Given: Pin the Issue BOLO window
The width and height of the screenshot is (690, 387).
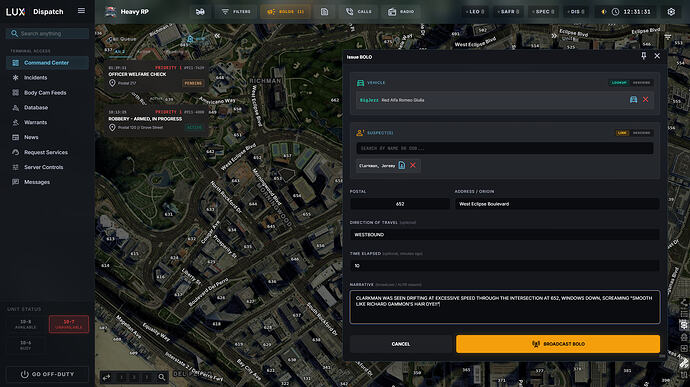Looking at the screenshot, I should pyautogui.click(x=644, y=56).
